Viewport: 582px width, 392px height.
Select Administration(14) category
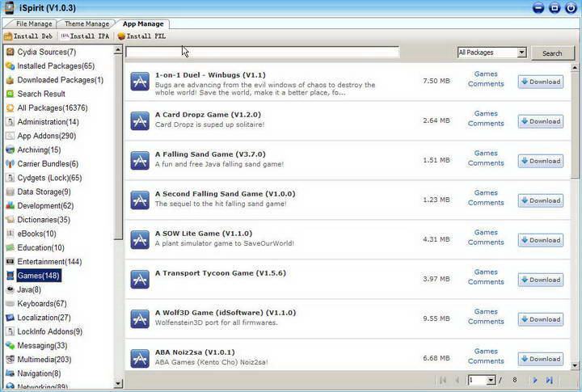click(x=48, y=122)
